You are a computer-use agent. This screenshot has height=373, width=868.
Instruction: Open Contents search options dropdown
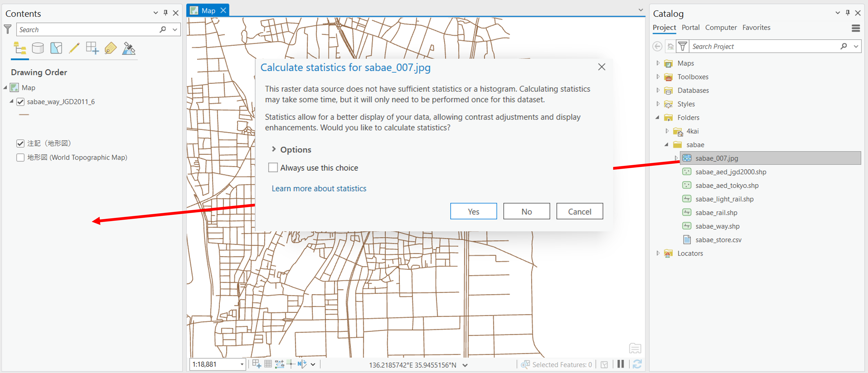(x=175, y=29)
